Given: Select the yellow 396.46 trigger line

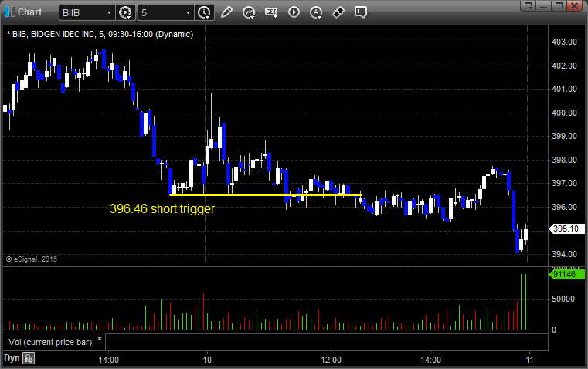Looking at the screenshot, I should tap(266, 195).
